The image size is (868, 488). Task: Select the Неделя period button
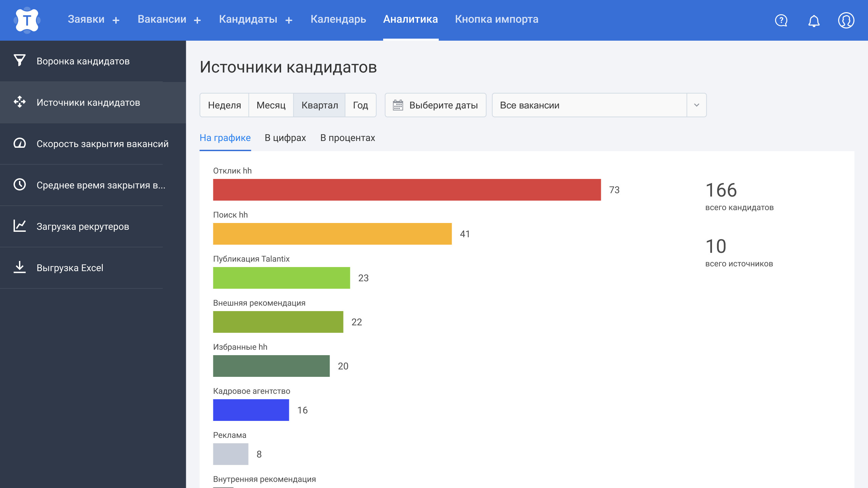click(224, 105)
